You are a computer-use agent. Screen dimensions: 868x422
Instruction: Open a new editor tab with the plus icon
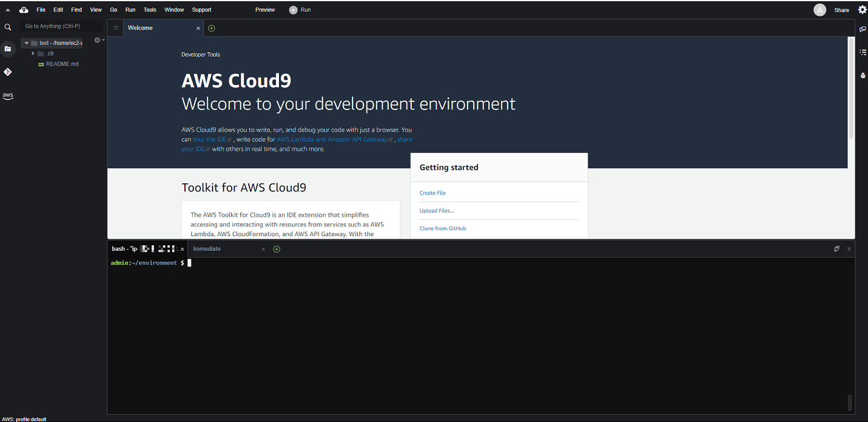pos(212,28)
